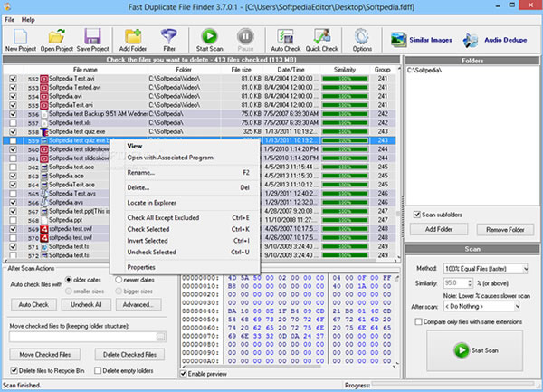Click Remove Folder button
The width and height of the screenshot is (543, 392).
click(x=505, y=230)
